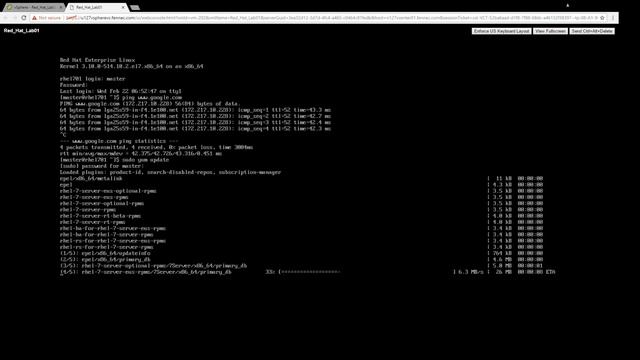Click the 'rhel-rs-for-rhel-7-server-eus-rpms' repo line

point(113,241)
